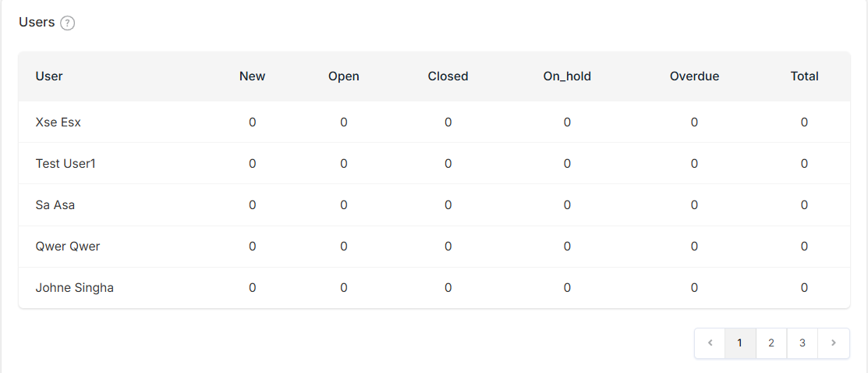The height and width of the screenshot is (373, 868).
Task: Click the Users section title
Action: 37,22
